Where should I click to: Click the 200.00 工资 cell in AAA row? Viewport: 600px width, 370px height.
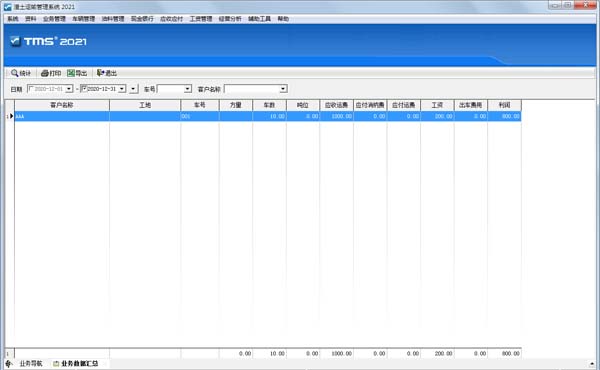pos(437,116)
